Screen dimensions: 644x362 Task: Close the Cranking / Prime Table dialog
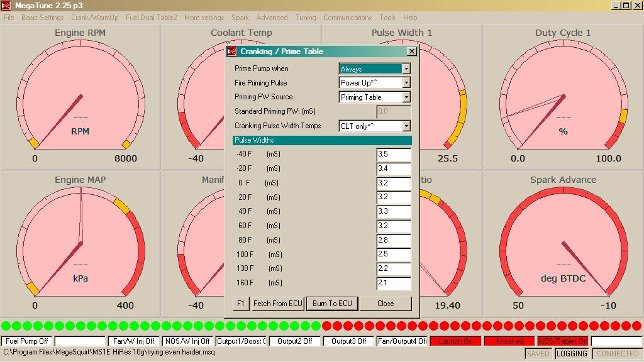click(x=411, y=52)
